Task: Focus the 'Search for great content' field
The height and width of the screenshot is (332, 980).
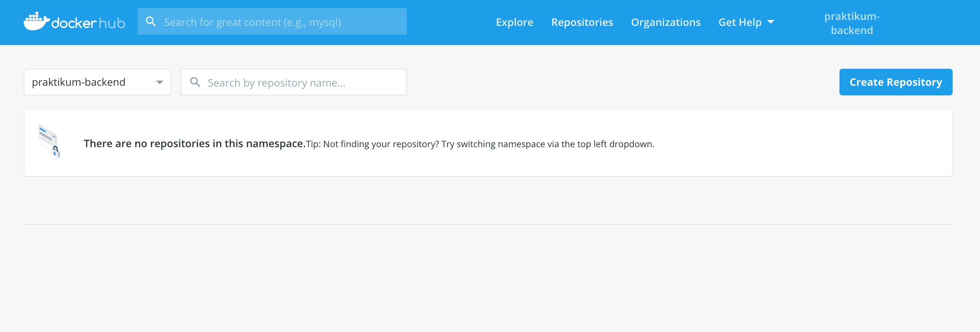Action: click(x=272, y=22)
